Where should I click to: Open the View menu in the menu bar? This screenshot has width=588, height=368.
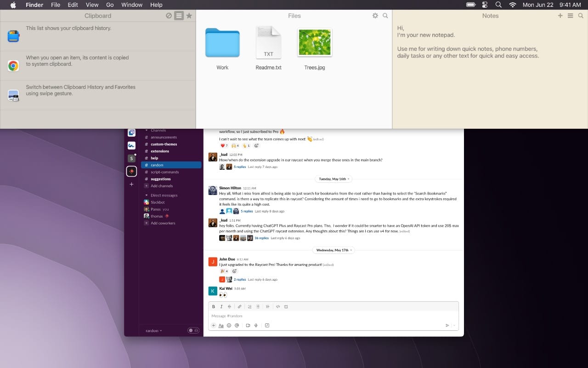coord(92,5)
